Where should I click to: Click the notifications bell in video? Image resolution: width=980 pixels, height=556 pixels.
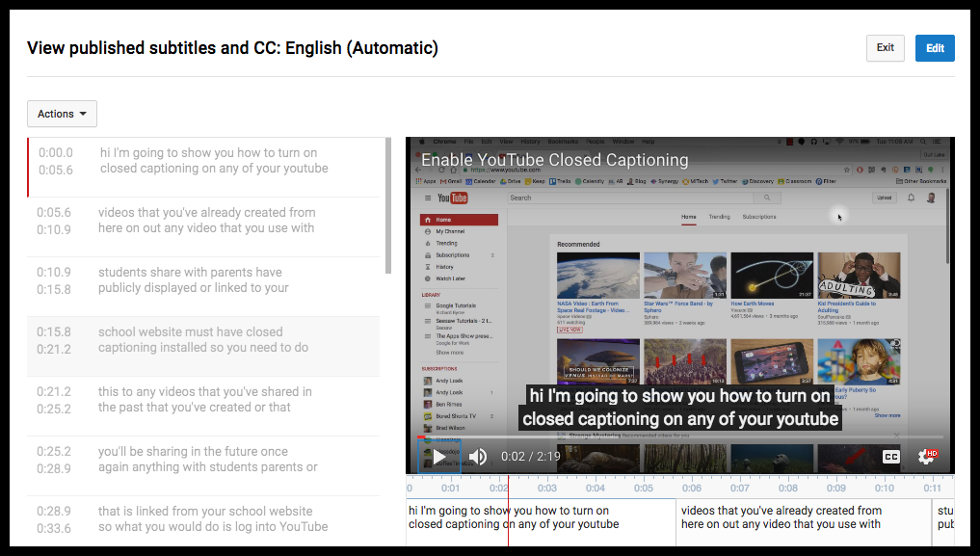click(x=912, y=198)
